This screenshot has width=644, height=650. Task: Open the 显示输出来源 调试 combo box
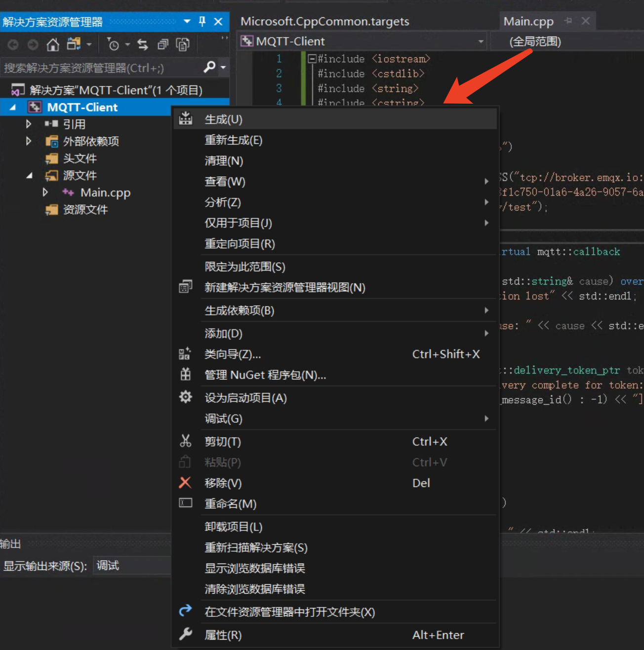[x=132, y=566]
